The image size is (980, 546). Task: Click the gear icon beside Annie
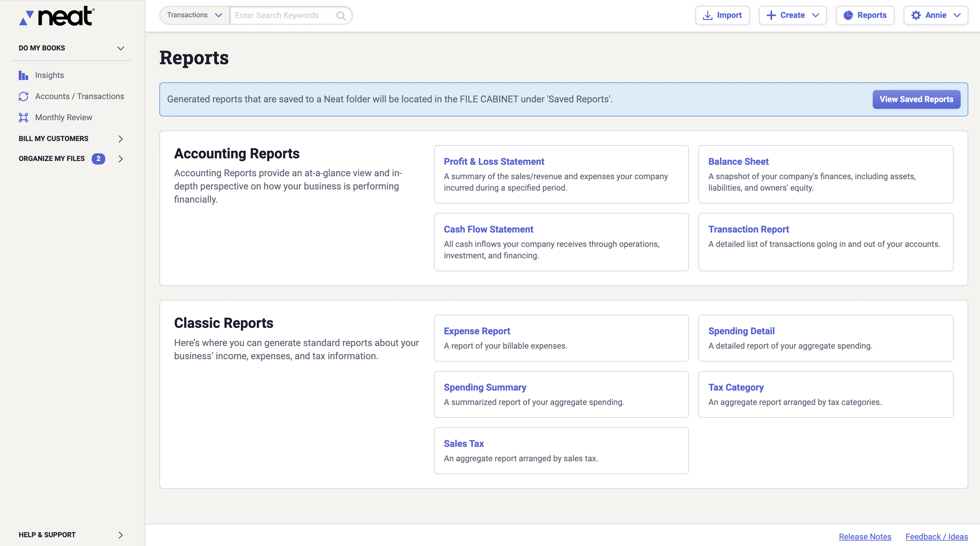(916, 15)
